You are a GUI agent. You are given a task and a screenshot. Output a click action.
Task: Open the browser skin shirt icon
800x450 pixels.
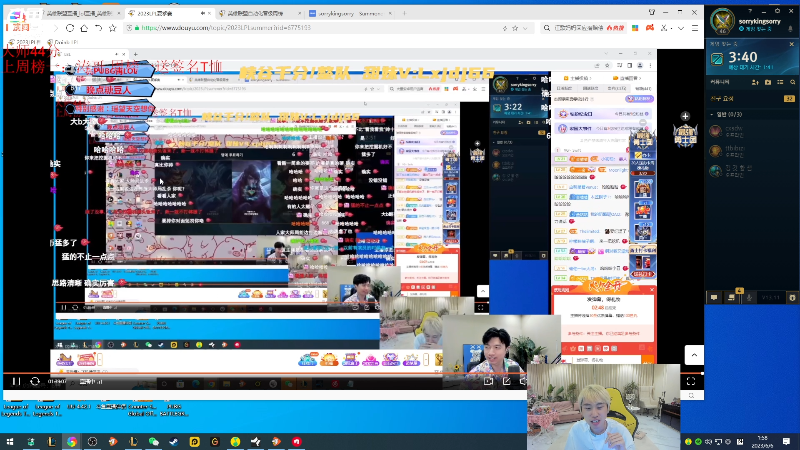coord(652,12)
